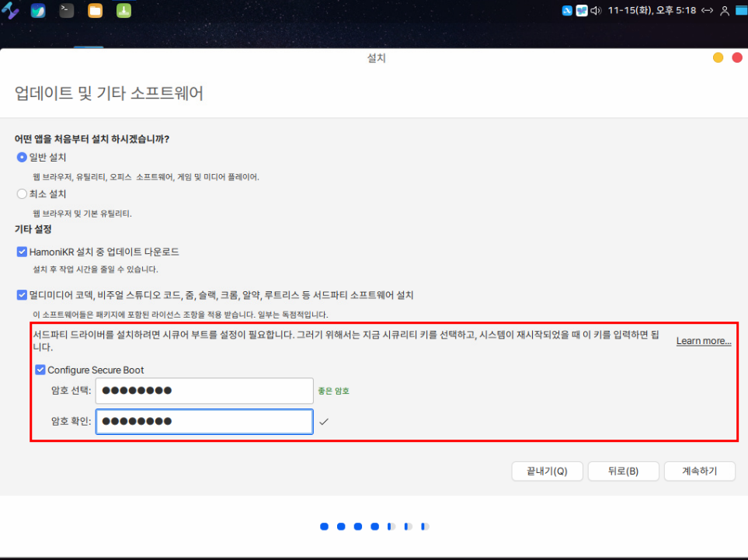
Task: Click the blue desktop icon at panel's right end
Action: pyautogui.click(x=741, y=11)
